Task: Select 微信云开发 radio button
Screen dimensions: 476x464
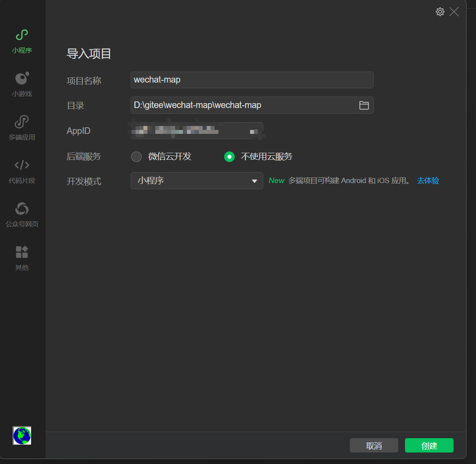Action: [136, 157]
